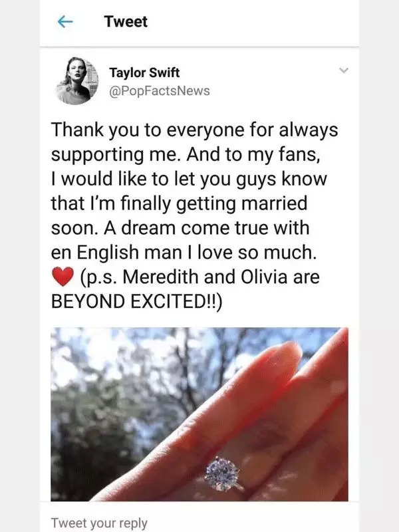Click the 'BEYOND EXCITED!!)' text
This screenshot has height=532, width=399.
click(x=136, y=301)
